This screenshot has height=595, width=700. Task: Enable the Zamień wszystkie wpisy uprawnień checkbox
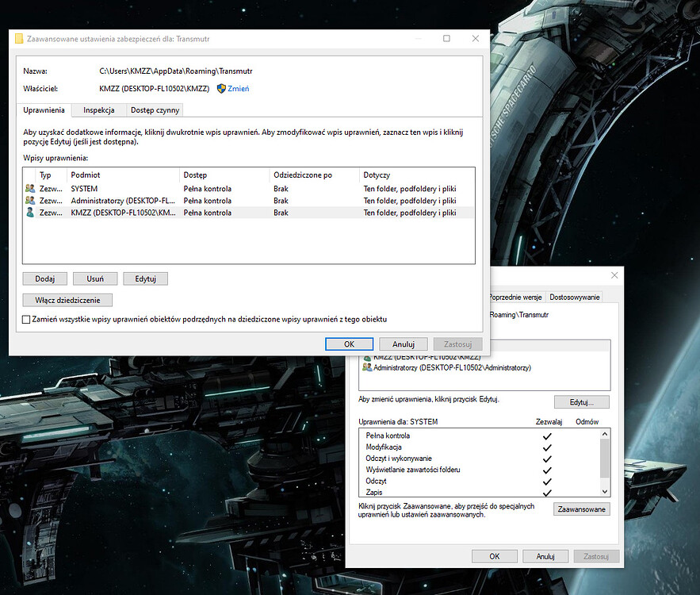pos(26,318)
